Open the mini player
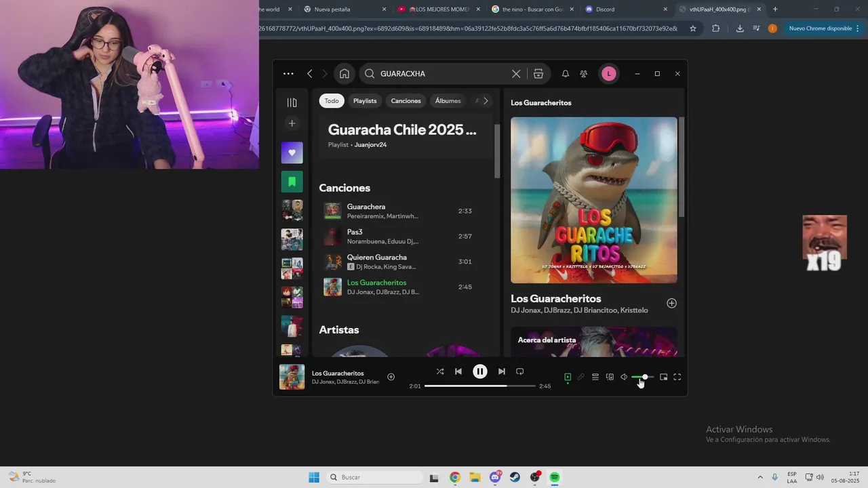868x488 pixels. tap(663, 377)
